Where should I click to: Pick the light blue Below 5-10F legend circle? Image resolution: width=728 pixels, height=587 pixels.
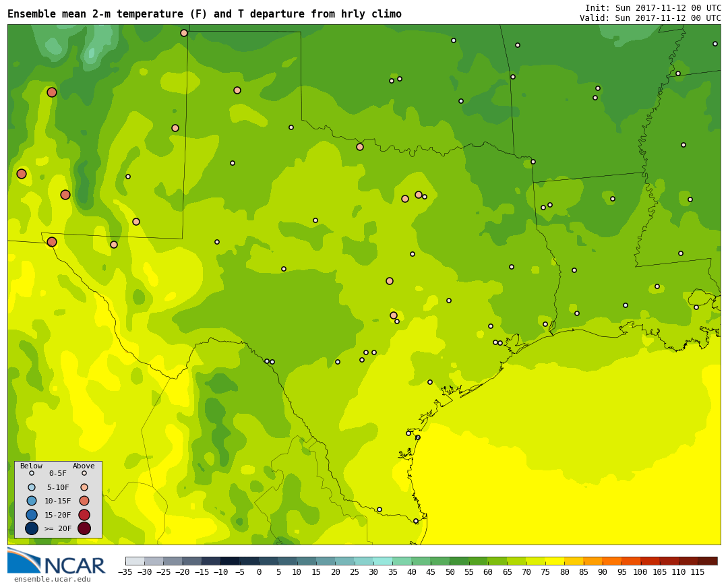pos(32,487)
